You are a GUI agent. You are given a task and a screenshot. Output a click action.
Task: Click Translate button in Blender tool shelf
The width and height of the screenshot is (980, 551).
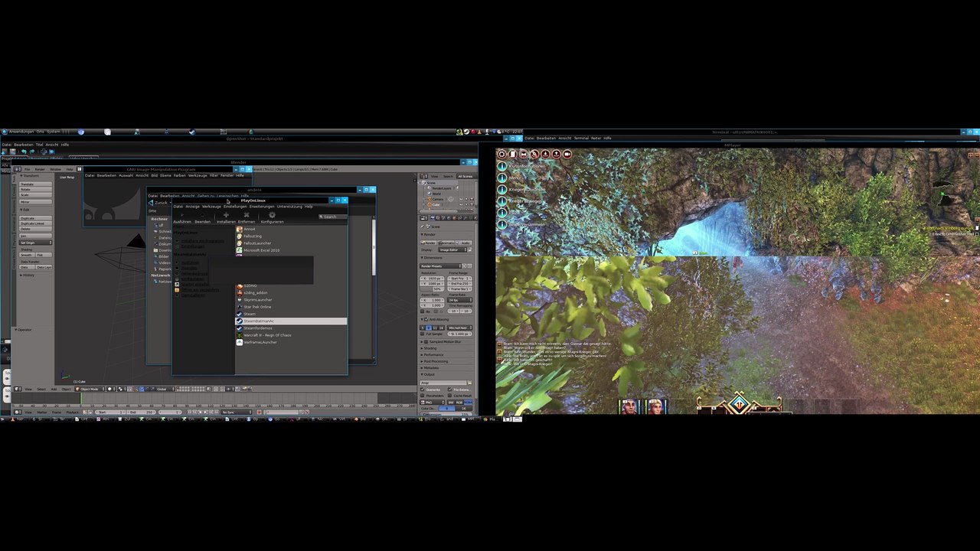pos(36,184)
